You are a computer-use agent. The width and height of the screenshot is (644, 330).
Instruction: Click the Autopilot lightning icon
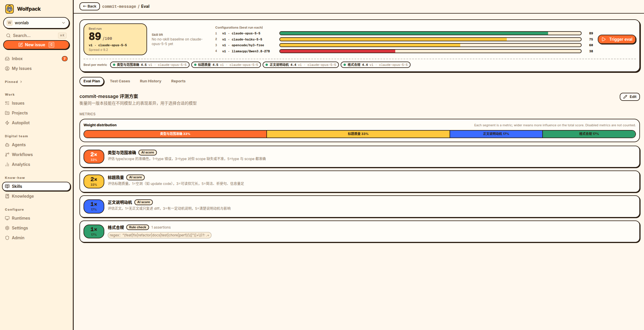7,123
